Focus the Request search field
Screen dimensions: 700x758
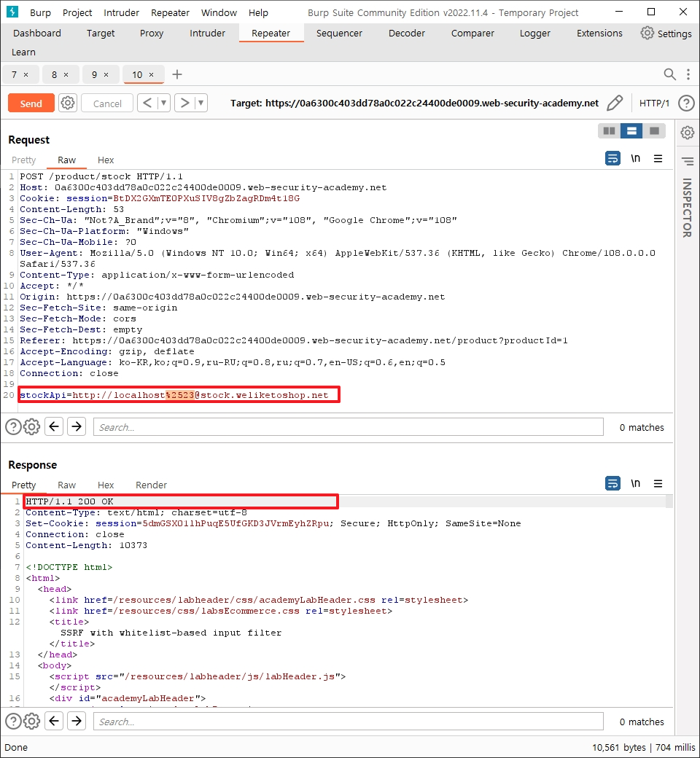[349, 427]
